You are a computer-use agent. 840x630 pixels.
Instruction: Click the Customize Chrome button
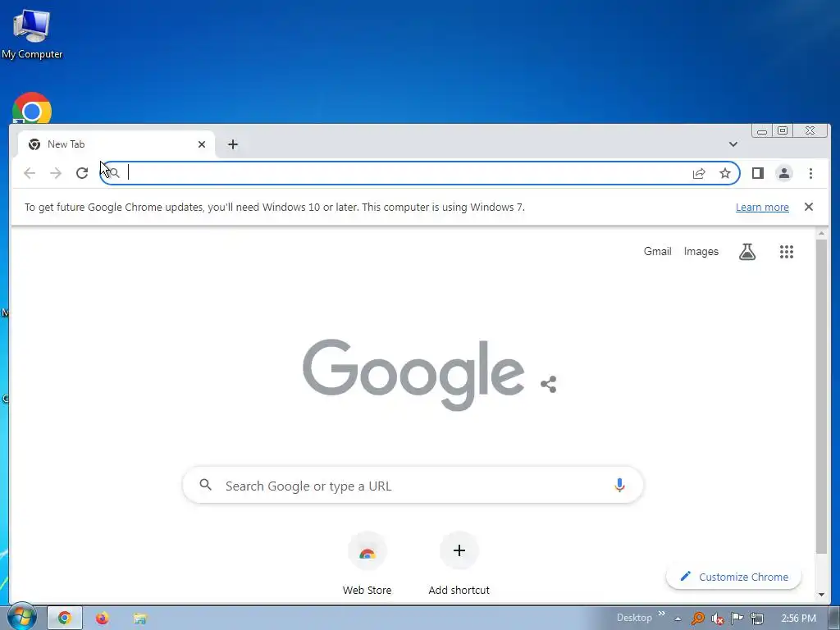(733, 577)
